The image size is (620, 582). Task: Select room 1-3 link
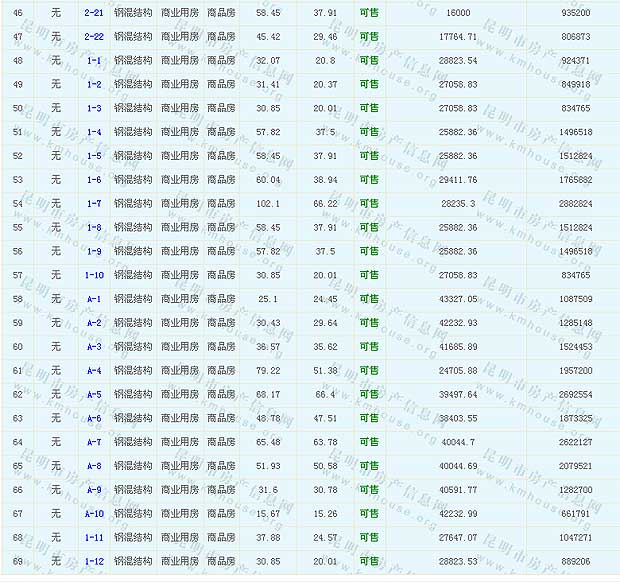[x=94, y=108]
